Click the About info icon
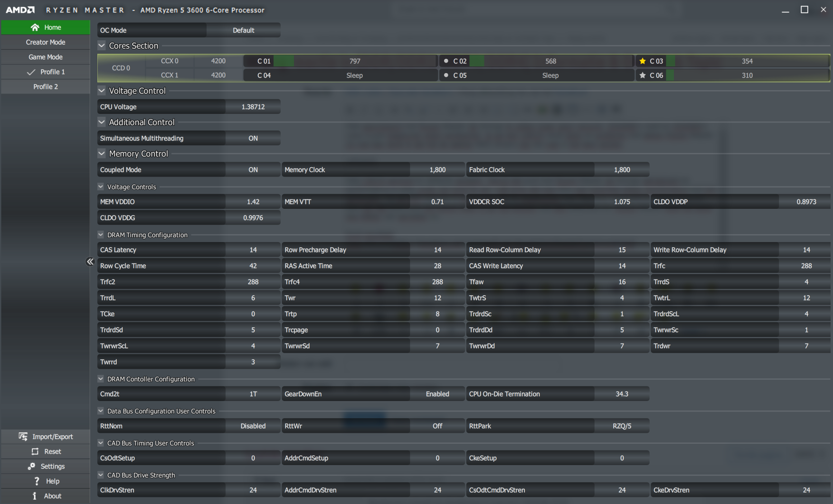This screenshot has width=833, height=504. tap(35, 496)
